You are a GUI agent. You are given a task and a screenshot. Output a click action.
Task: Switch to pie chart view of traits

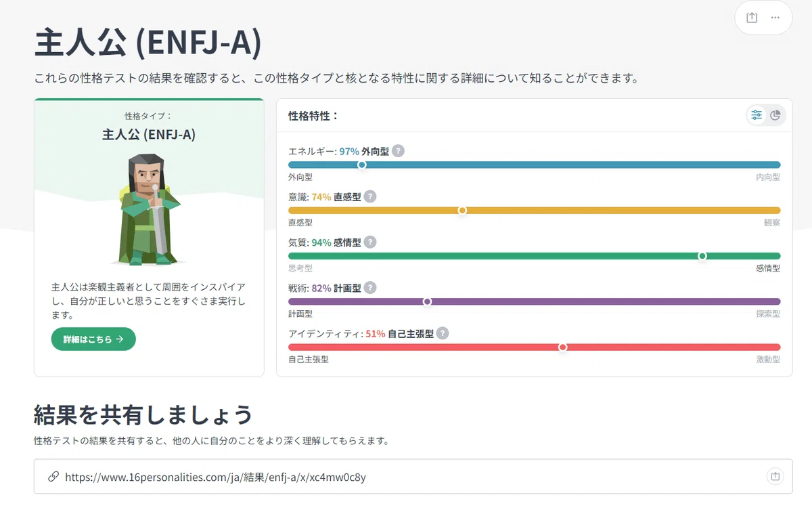tap(775, 115)
